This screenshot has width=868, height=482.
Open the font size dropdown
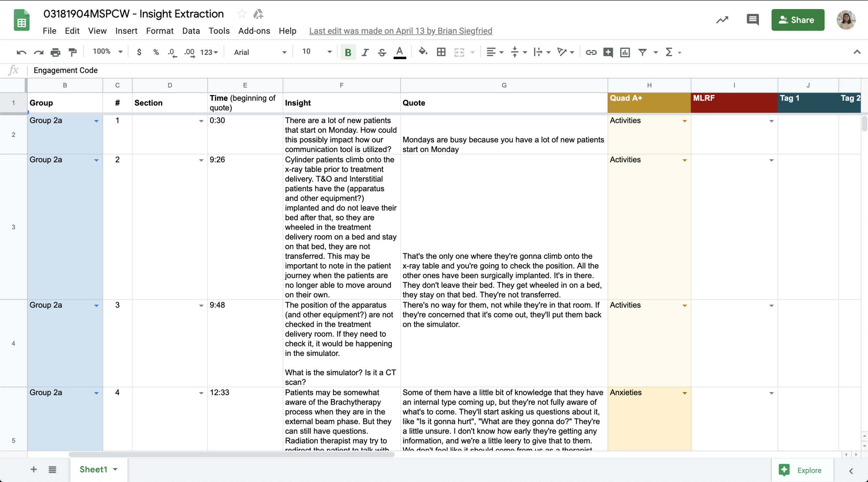317,52
